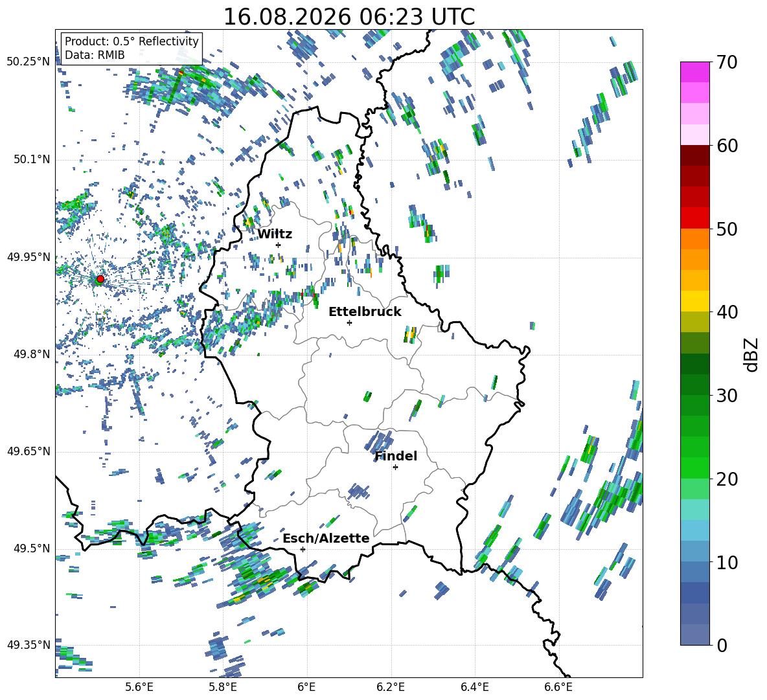Click the dBZ colorbar axis label
This screenshot has height=700, width=767.
[x=752, y=354]
